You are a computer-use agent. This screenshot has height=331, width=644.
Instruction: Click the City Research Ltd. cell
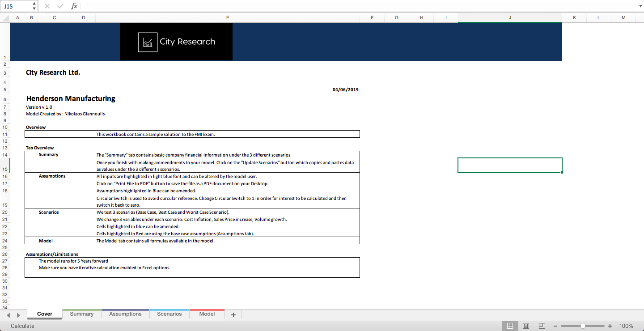(x=53, y=72)
